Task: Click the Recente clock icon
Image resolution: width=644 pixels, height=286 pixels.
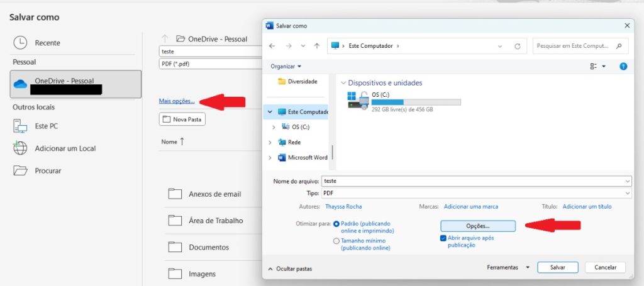Action: tap(21, 43)
